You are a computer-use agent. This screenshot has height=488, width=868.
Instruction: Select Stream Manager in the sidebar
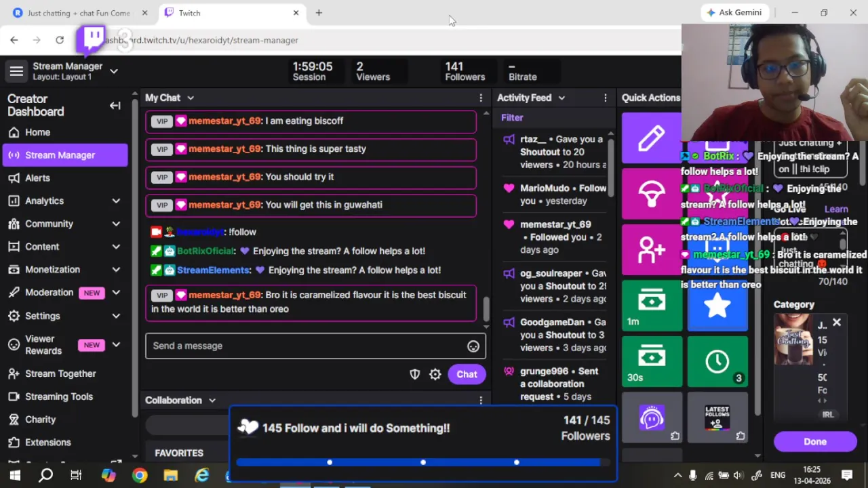pyautogui.click(x=64, y=155)
